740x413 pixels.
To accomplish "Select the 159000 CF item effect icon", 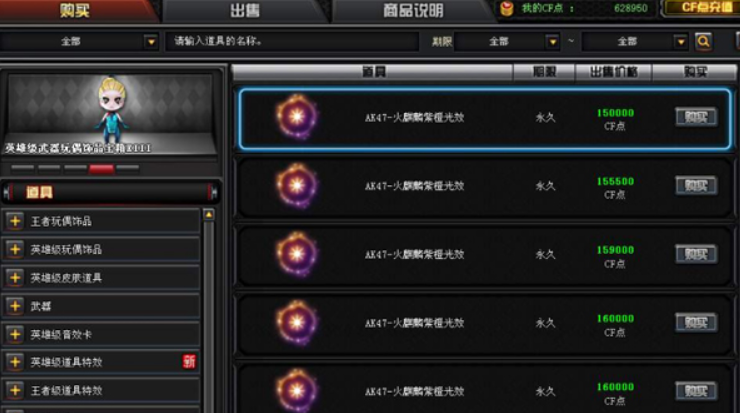I will pyautogui.click(x=297, y=254).
